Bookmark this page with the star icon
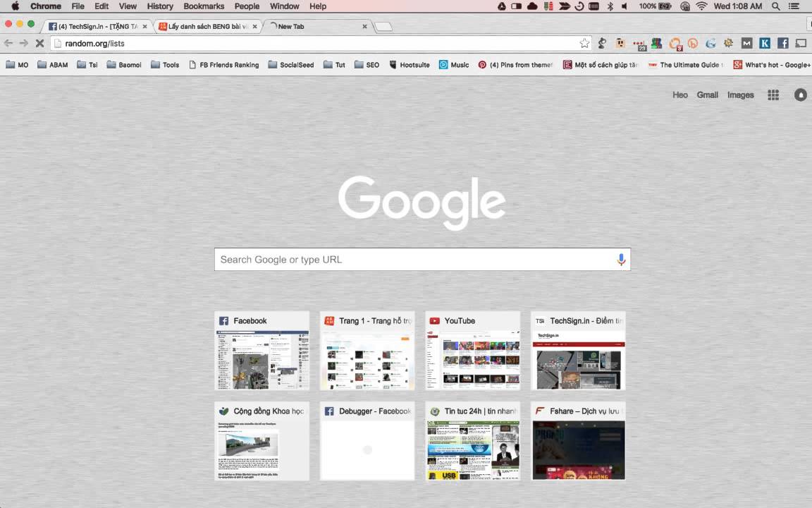Image resolution: width=812 pixels, height=508 pixels. [x=584, y=44]
